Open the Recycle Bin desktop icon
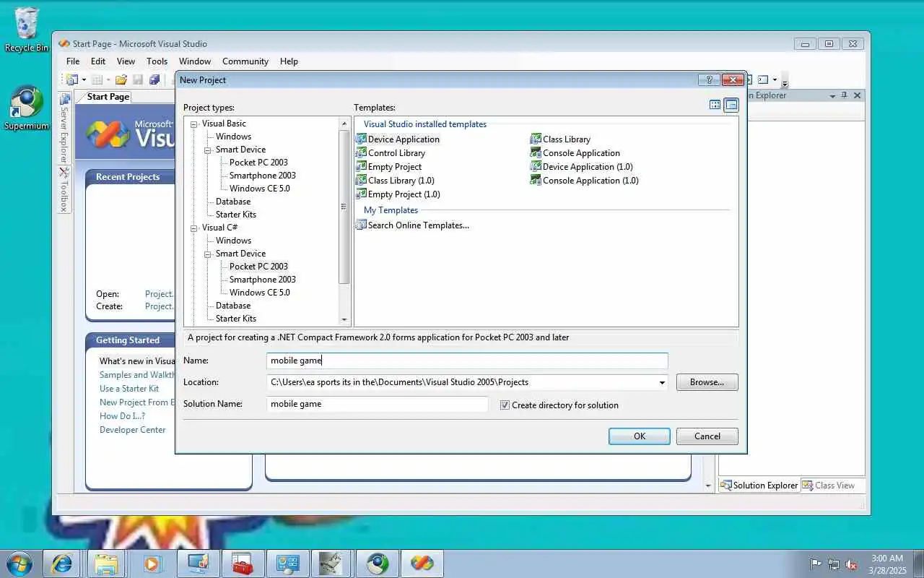The width and height of the screenshot is (924, 578). (27, 30)
